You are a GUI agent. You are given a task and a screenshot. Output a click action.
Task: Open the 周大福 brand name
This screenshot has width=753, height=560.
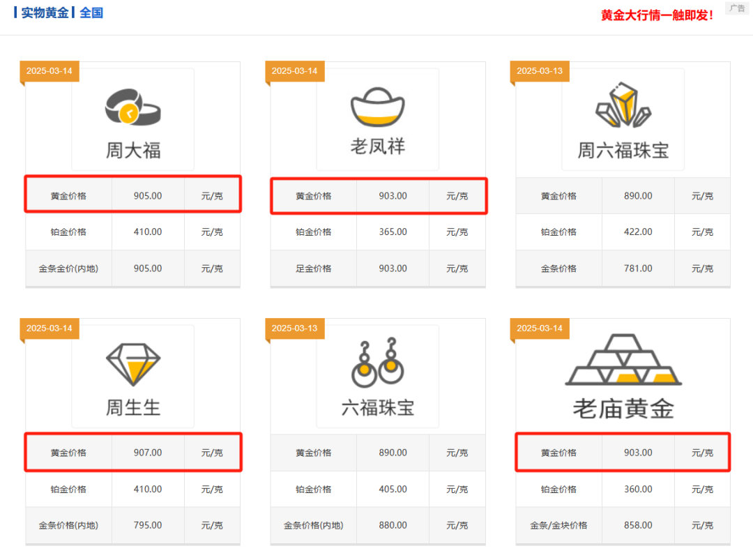point(133,151)
